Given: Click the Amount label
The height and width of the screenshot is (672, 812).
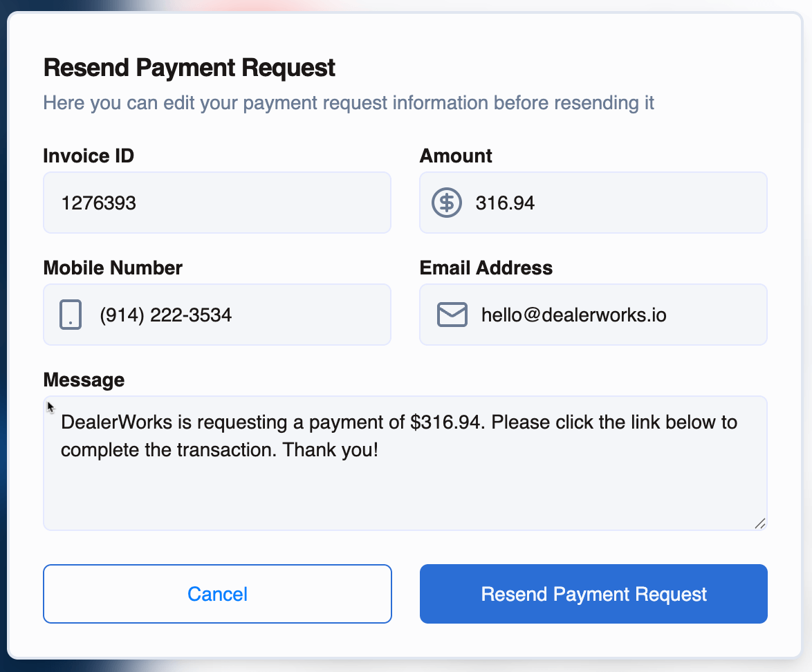Looking at the screenshot, I should coord(456,156).
